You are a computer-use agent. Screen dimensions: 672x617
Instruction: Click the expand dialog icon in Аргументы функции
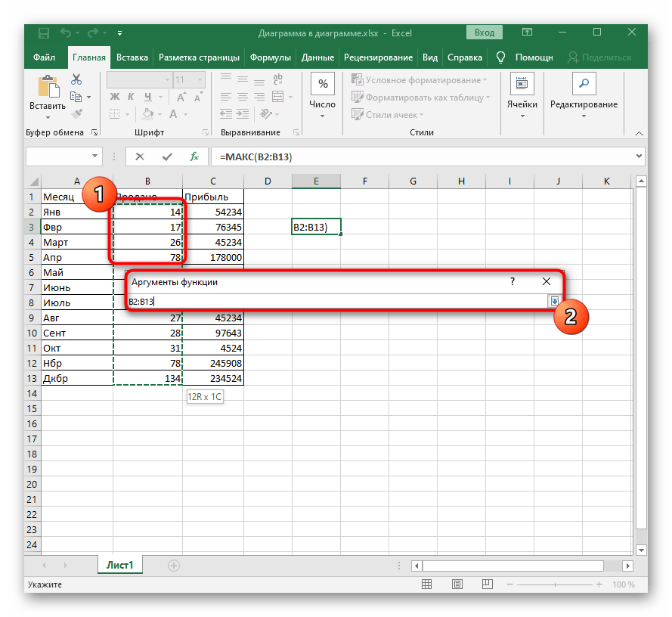click(555, 301)
